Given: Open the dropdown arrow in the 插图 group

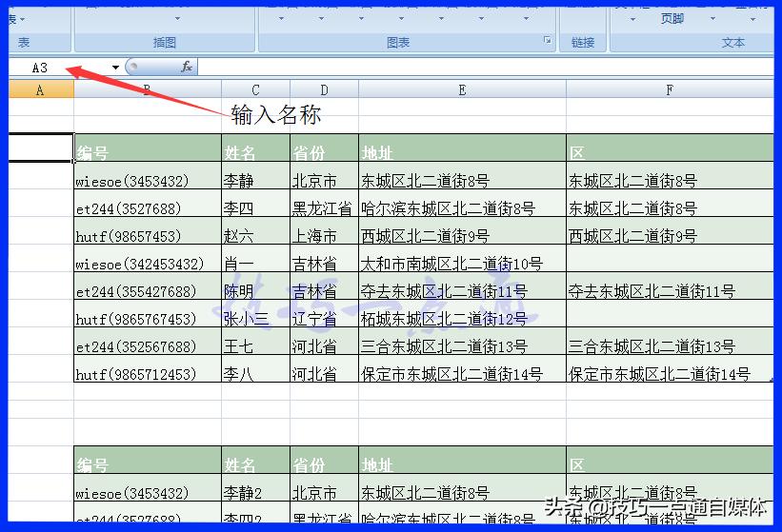Looking at the screenshot, I should pos(177,18).
